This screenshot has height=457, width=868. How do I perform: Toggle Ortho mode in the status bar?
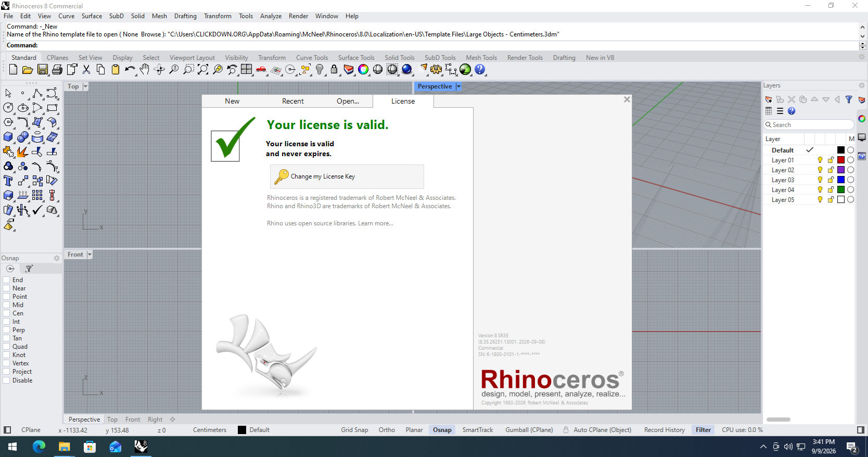click(387, 430)
